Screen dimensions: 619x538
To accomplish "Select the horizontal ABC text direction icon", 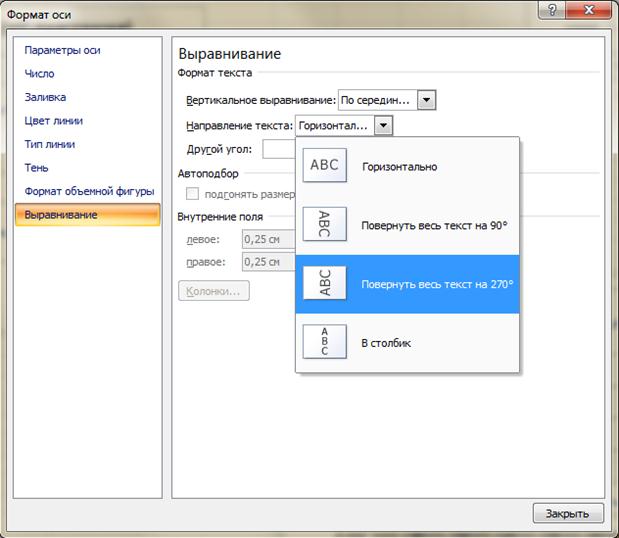I will (325, 165).
